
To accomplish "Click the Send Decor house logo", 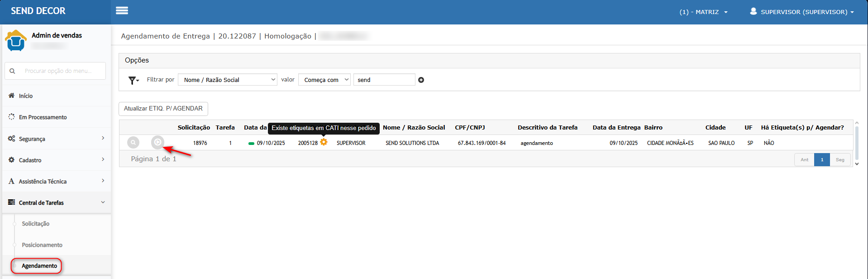I will point(16,41).
